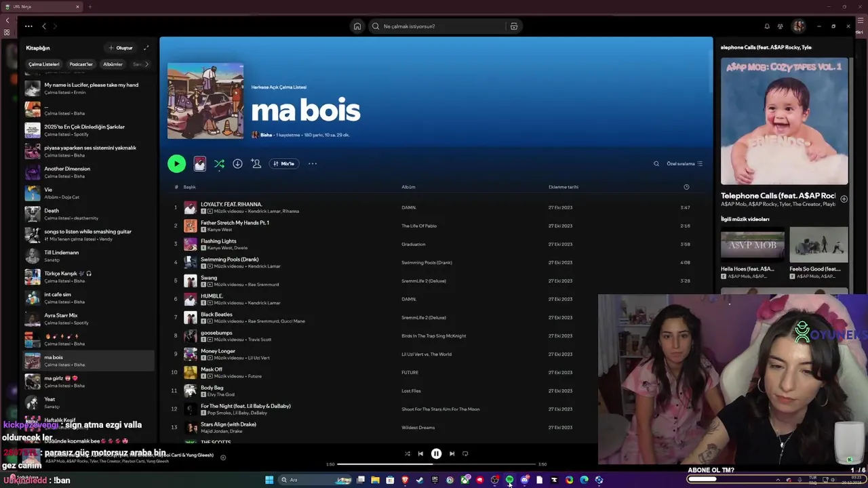This screenshot has height=488, width=868.
Task: Open The Life Of Pablo album link
Action: coord(419,226)
